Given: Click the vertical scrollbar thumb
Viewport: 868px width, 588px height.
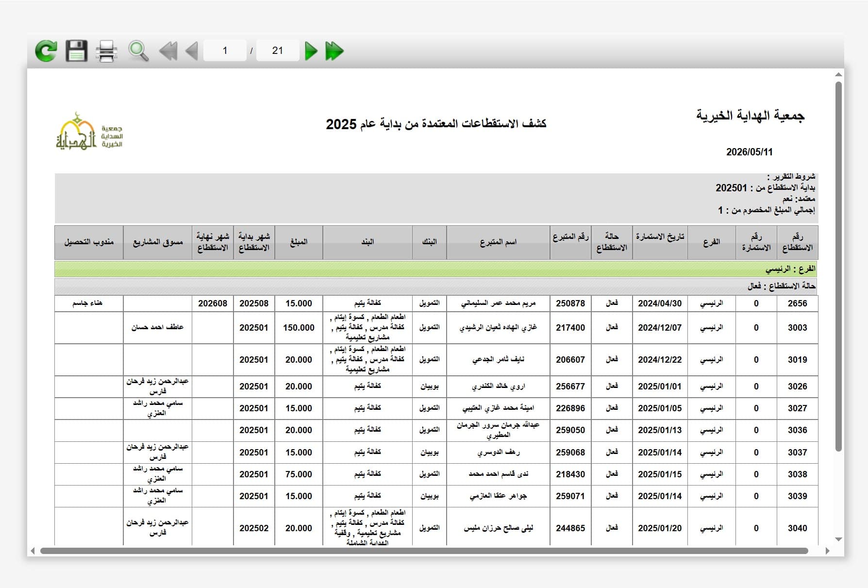Looking at the screenshot, I should click(838, 266).
